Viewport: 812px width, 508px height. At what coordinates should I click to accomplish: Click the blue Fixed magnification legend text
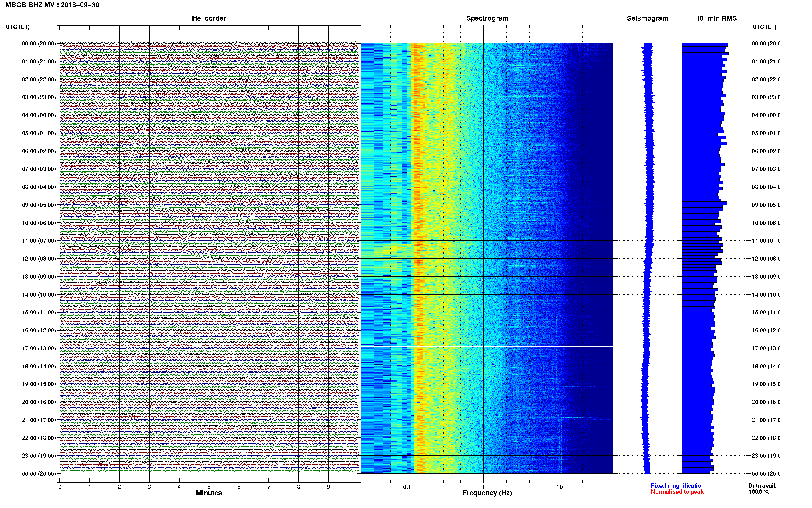[678, 486]
